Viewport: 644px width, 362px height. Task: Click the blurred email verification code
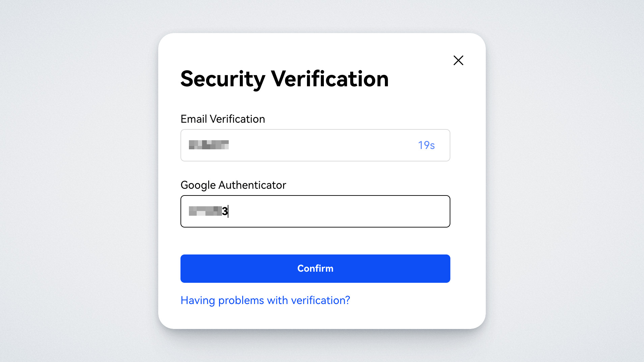(208, 145)
